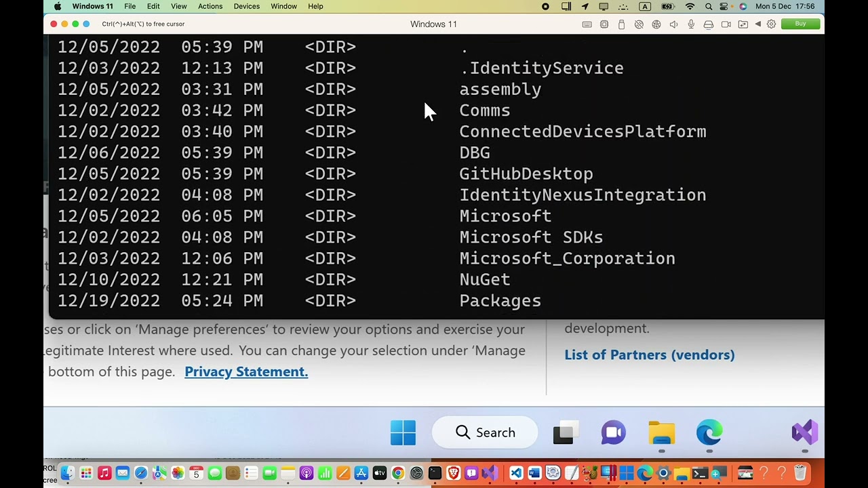Click the Windows taskbar Search box
Screen dimensions: 868x488
coord(485,432)
